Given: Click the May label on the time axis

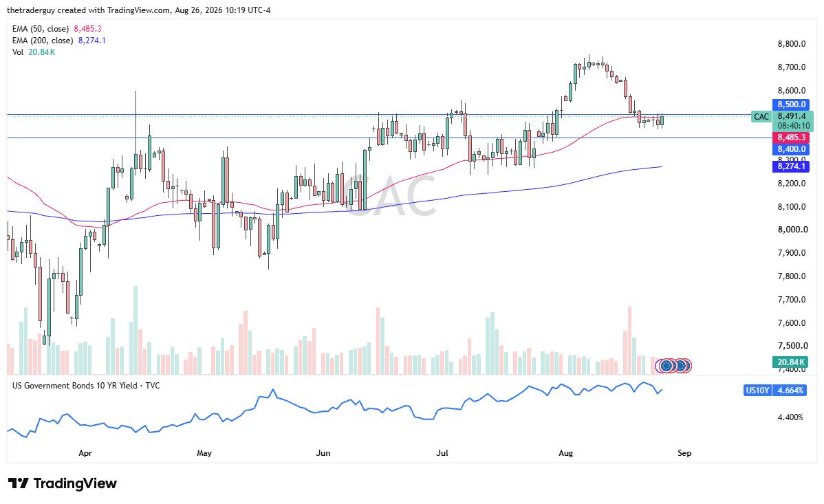Looking at the screenshot, I should coord(204,452).
